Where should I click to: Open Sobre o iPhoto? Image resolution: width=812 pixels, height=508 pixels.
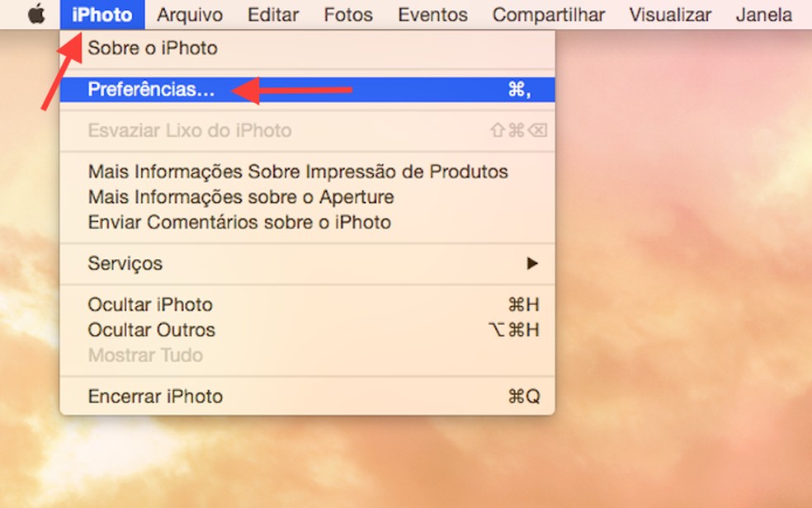[153, 48]
